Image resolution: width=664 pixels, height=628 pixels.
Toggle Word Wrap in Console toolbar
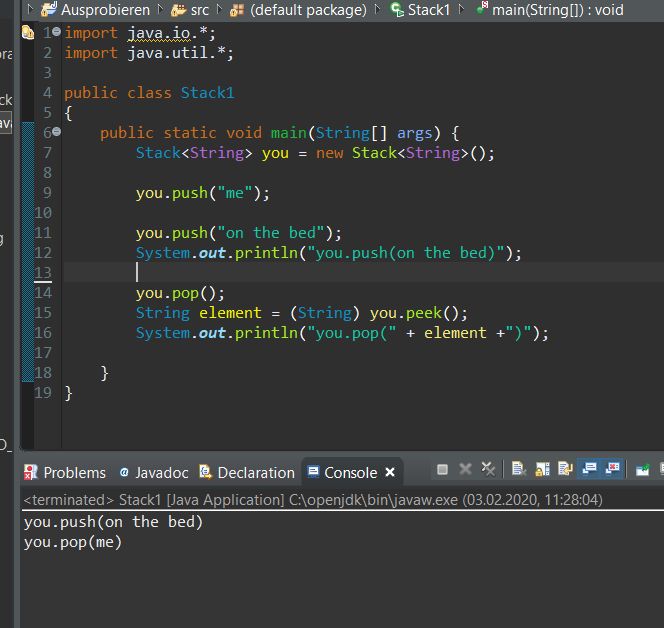tap(565, 469)
